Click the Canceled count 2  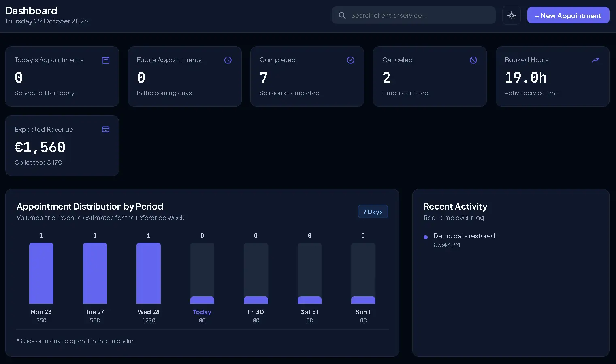click(386, 77)
